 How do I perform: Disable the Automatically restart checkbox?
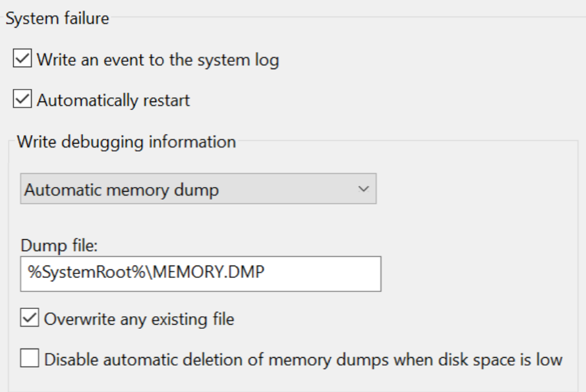point(22,99)
